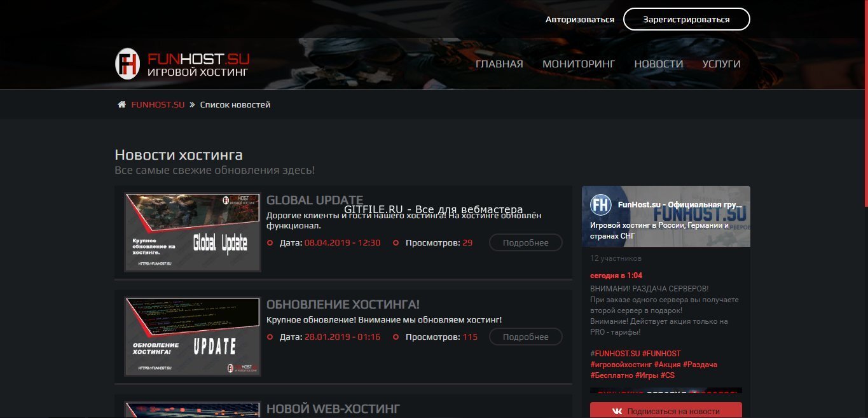Open the Global Update news thumbnail
Viewport: 868px width, 418px height.
pyautogui.click(x=193, y=232)
